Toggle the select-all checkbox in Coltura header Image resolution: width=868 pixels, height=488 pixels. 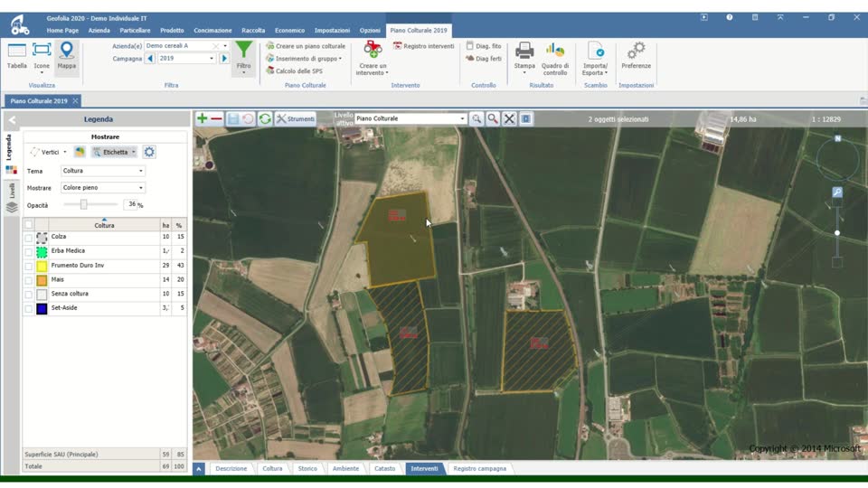[x=28, y=225]
